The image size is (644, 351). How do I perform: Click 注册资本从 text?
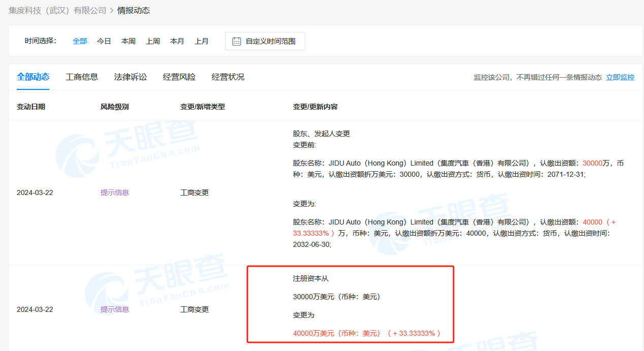click(311, 278)
